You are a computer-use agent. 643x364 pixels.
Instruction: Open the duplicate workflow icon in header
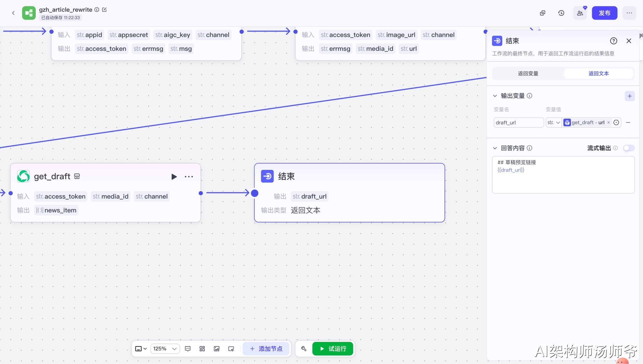click(543, 13)
